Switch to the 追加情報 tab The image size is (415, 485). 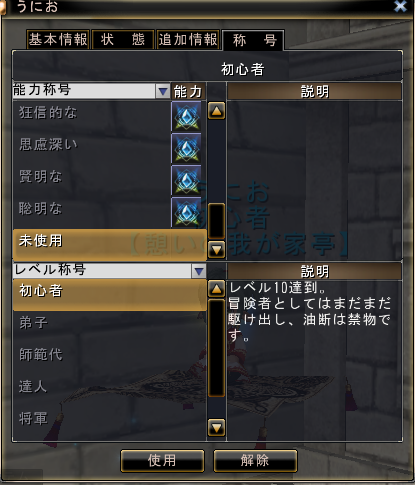[x=188, y=40]
